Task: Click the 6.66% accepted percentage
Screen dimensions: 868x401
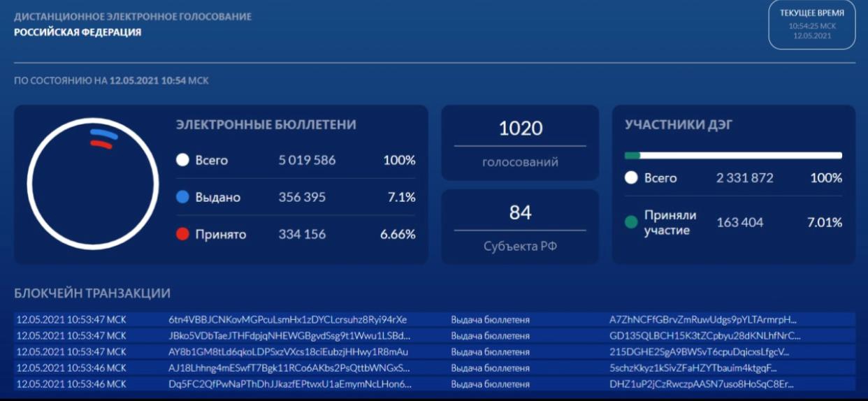Action: (398, 235)
